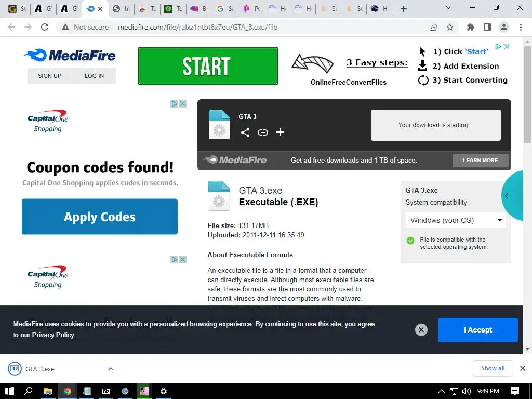Image resolution: width=532 pixels, height=399 pixels.
Task: Click the page scrollbar down arrow
Action: coord(527,349)
